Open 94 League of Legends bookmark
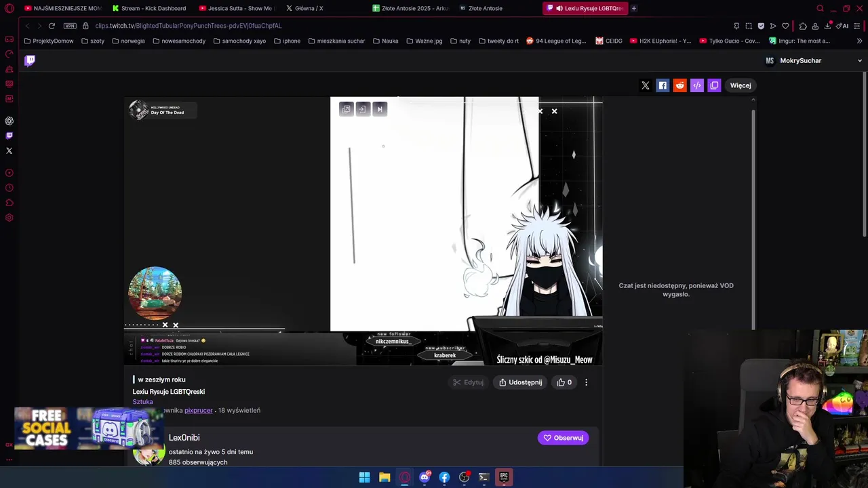The width and height of the screenshot is (868, 488). (556, 41)
